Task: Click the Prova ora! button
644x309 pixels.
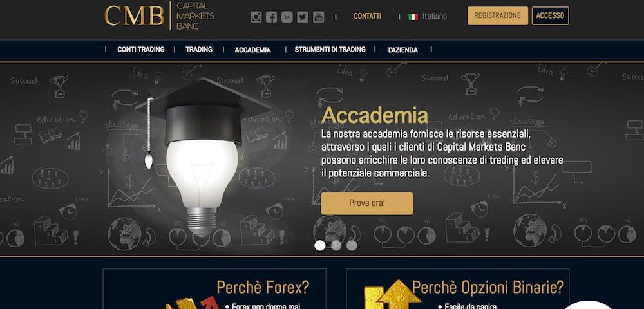Action: tap(367, 203)
